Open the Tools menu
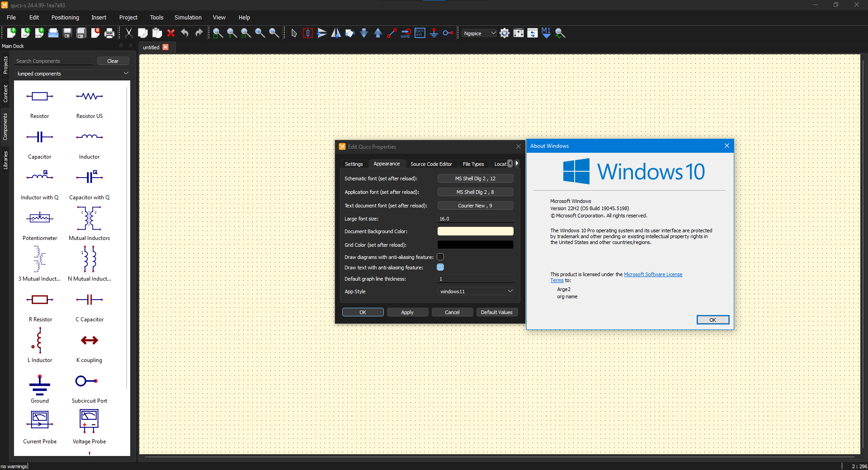Image resolution: width=868 pixels, height=470 pixels. click(156, 17)
